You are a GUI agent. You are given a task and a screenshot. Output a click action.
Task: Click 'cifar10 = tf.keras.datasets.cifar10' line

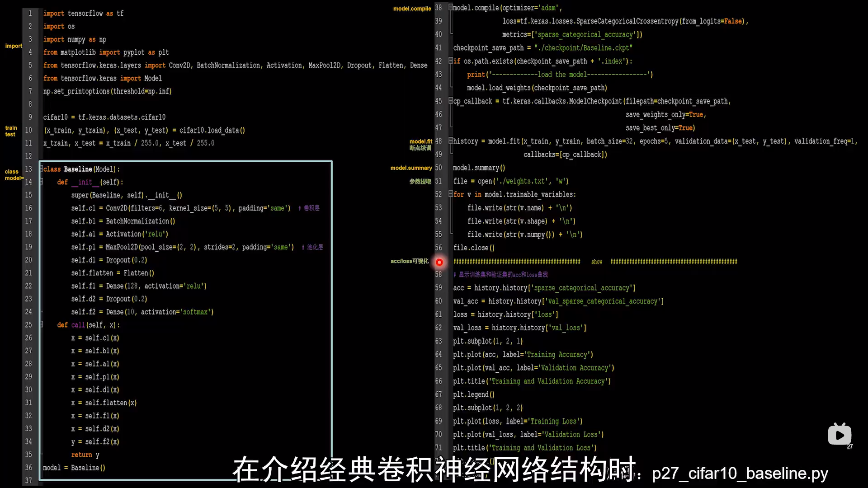point(104,117)
